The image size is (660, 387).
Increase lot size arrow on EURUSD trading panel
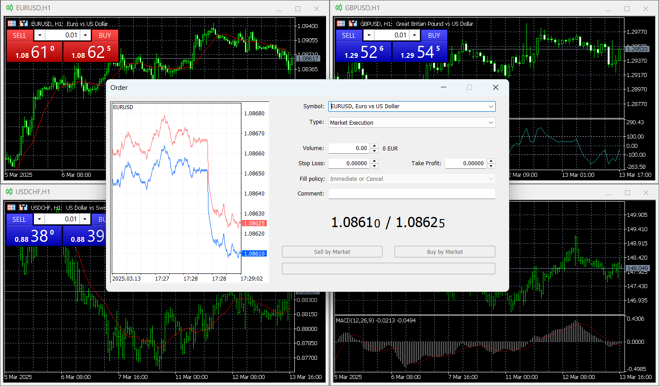pyautogui.click(x=86, y=35)
